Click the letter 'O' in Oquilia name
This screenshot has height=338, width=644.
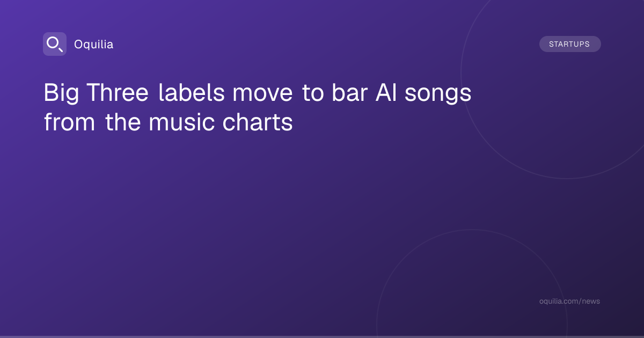coord(78,44)
